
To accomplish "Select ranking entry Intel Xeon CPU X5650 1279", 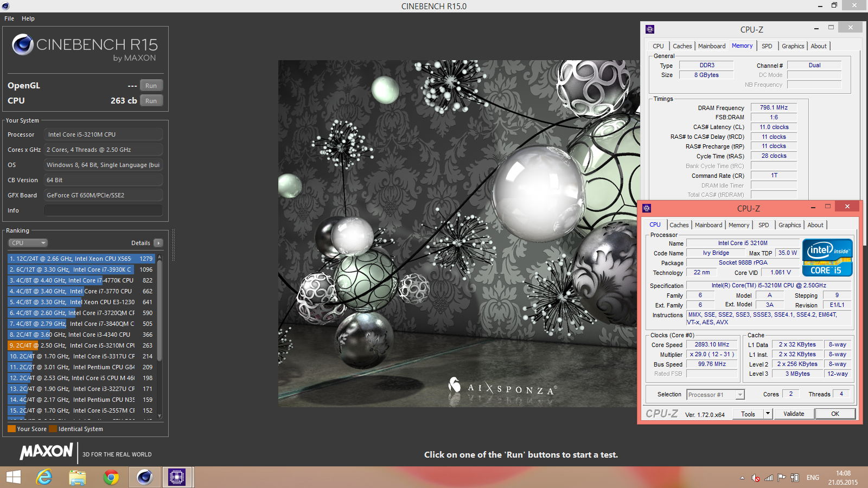I will click(x=81, y=259).
